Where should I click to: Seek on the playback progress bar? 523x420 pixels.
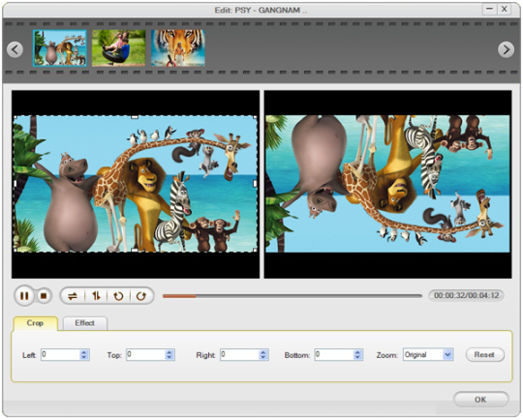coord(292,296)
